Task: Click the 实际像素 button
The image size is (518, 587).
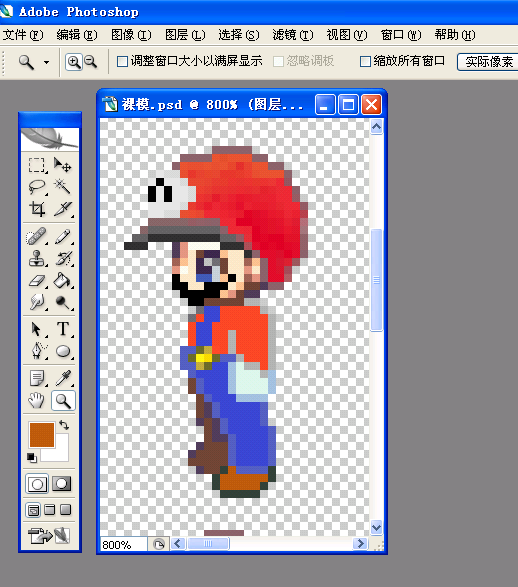Action: (488, 62)
